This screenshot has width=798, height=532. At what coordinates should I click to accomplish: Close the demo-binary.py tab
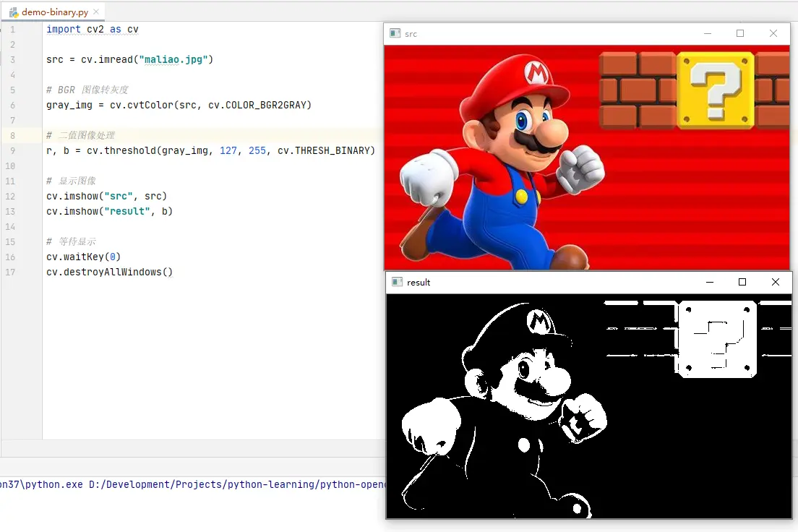[95, 11]
